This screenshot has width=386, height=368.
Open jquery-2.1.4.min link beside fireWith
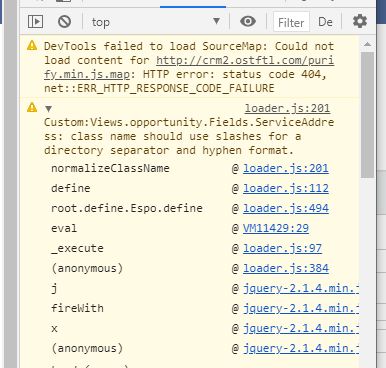click(x=301, y=308)
